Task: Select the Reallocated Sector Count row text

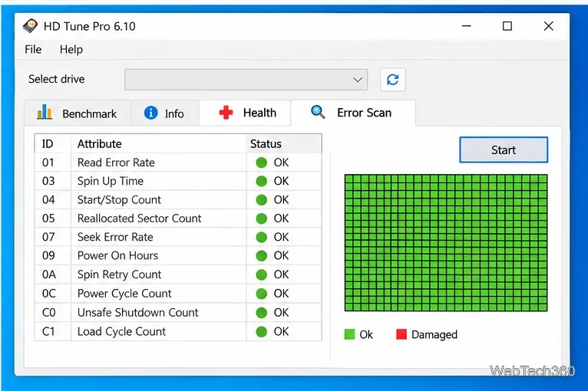Action: pyautogui.click(x=139, y=219)
